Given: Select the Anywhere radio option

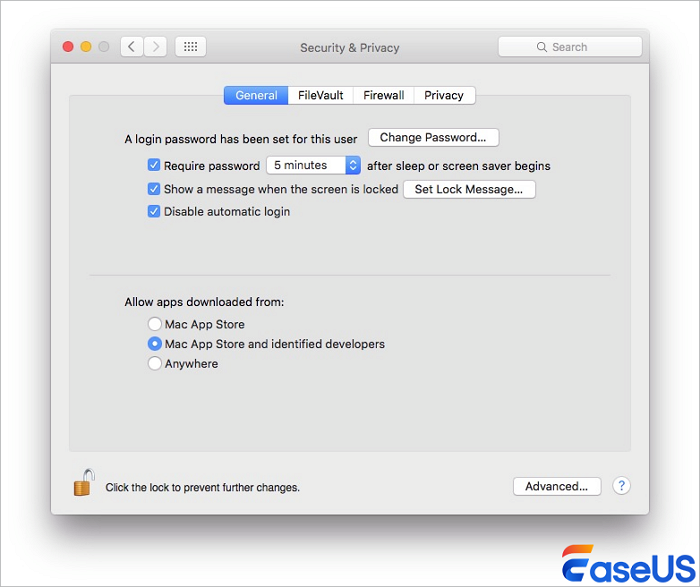Looking at the screenshot, I should (x=154, y=363).
